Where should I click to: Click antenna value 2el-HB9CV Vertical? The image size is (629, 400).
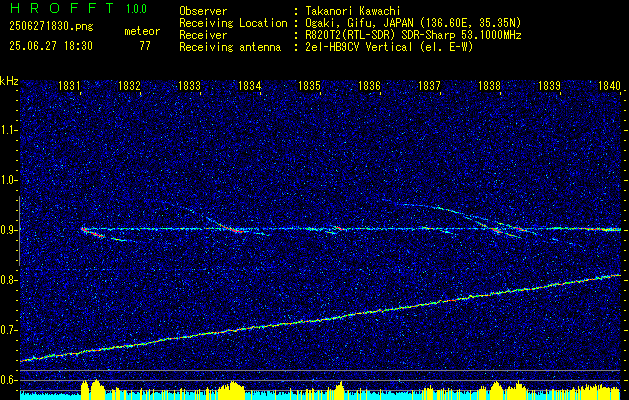point(359,47)
